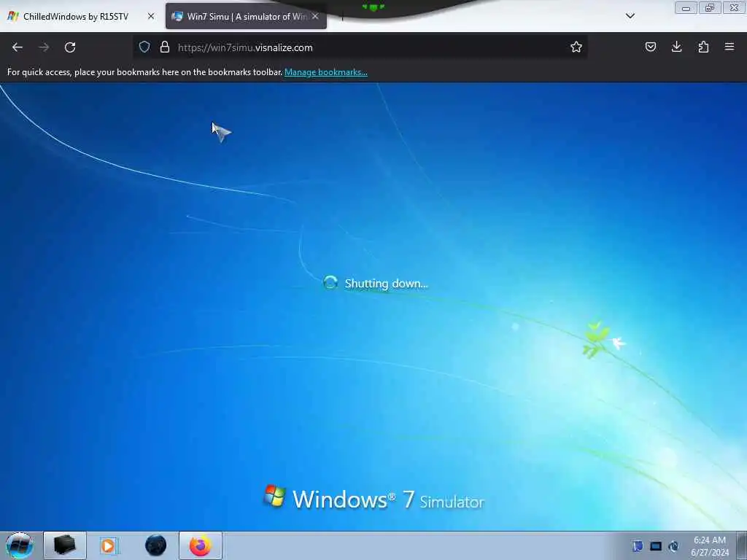Click the Windows 7 Simulator logo text

point(388,499)
